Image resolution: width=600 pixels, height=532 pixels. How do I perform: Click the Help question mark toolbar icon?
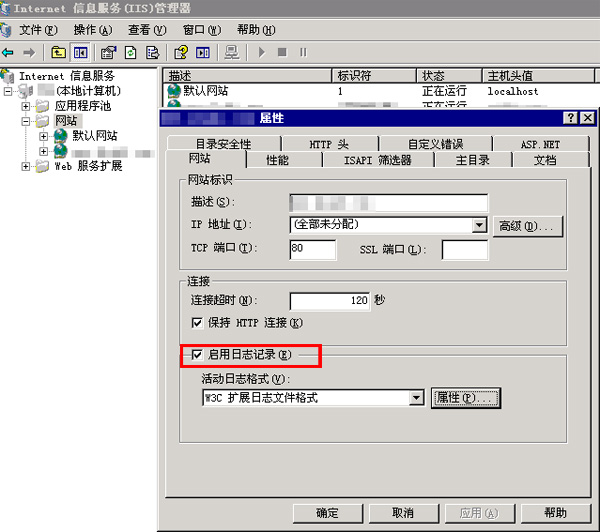(x=181, y=52)
